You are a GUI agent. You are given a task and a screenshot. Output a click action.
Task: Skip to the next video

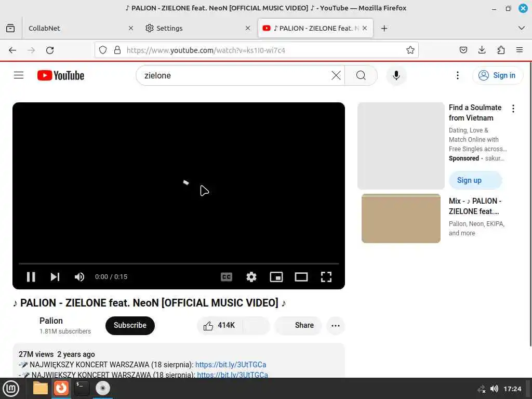pos(55,277)
